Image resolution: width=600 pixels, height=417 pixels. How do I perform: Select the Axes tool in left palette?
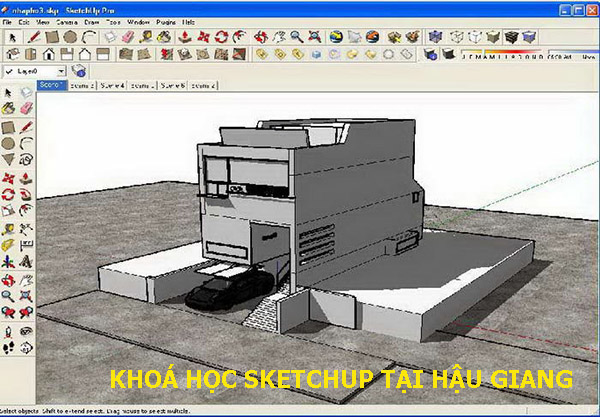coord(8,262)
